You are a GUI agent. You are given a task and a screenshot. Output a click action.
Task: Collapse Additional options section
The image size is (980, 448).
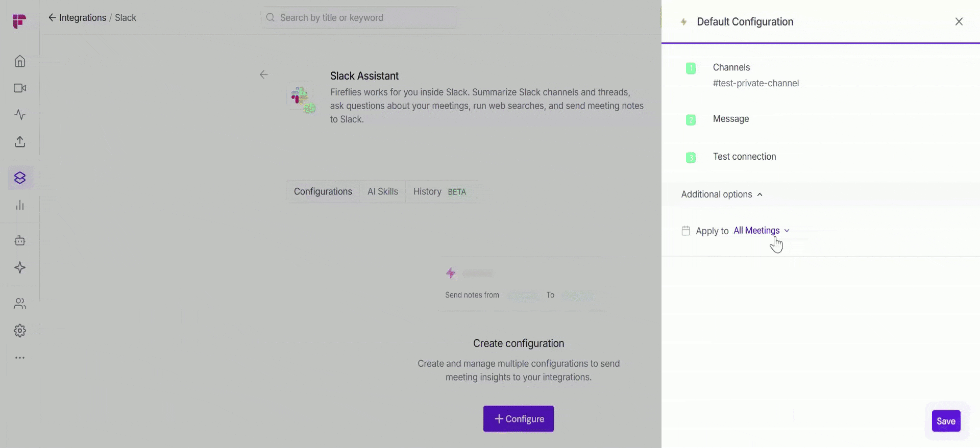tap(722, 194)
